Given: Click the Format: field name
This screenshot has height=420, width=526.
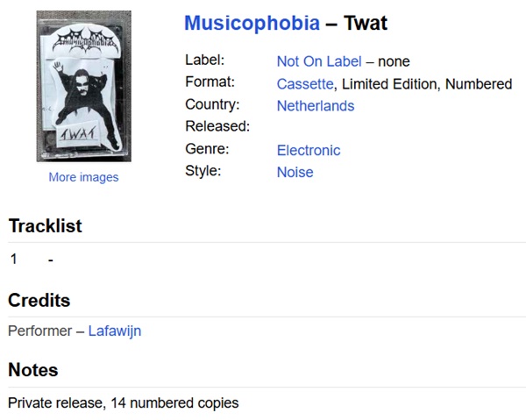Looking at the screenshot, I should point(210,83).
